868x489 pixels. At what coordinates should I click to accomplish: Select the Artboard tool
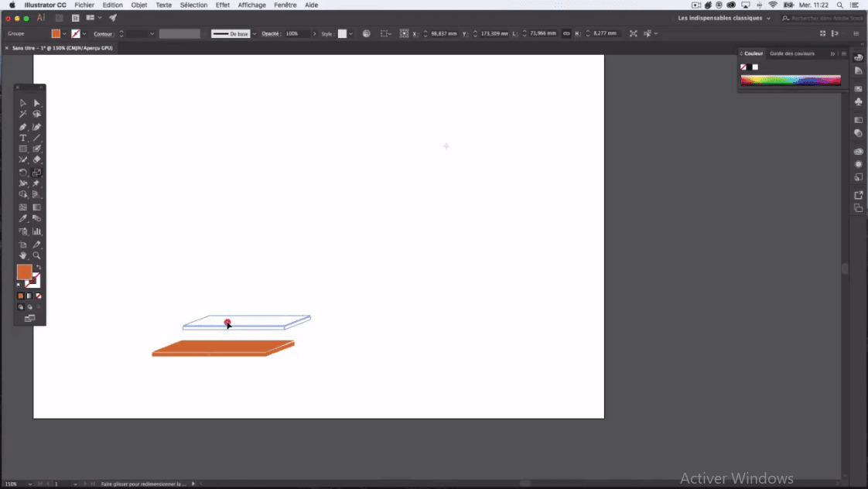(22, 244)
